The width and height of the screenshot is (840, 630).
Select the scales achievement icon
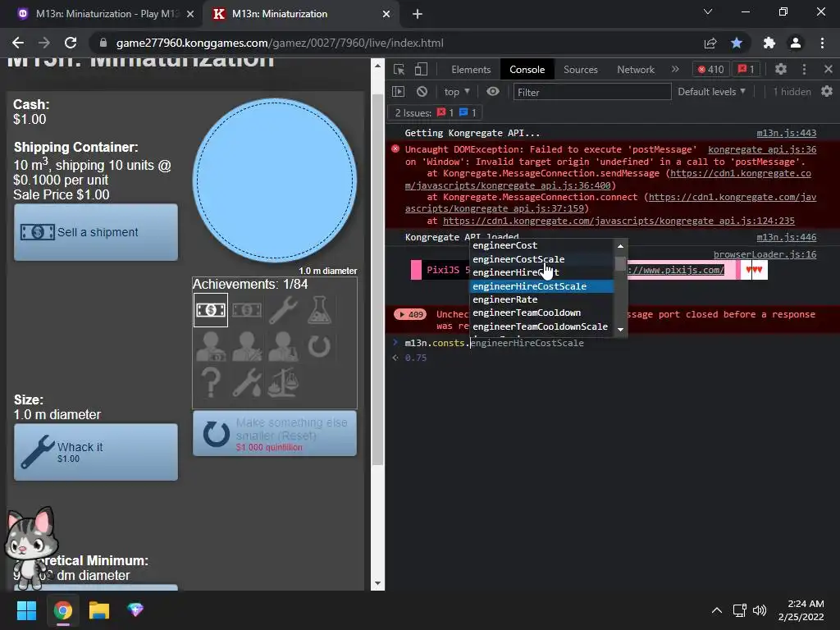click(283, 382)
